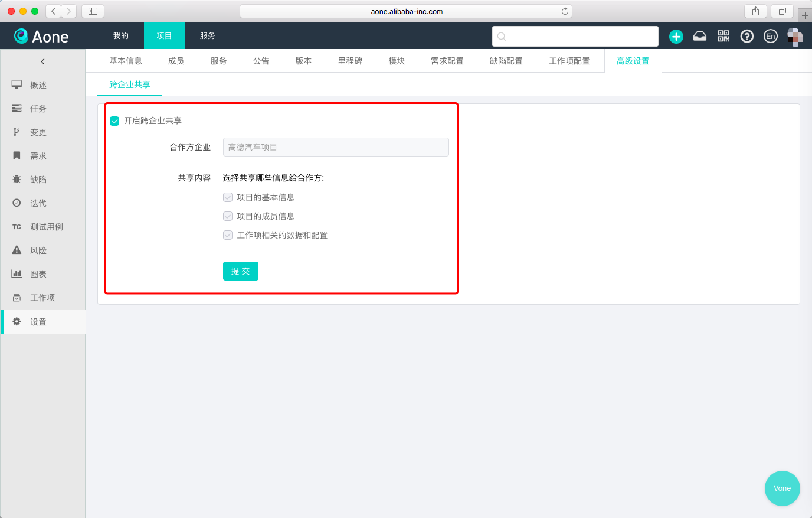Click the Safari forward arrow

(x=69, y=11)
